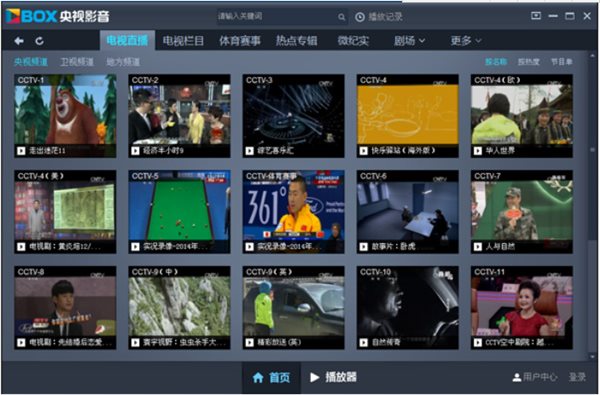Go to 首页 home button

271,377
